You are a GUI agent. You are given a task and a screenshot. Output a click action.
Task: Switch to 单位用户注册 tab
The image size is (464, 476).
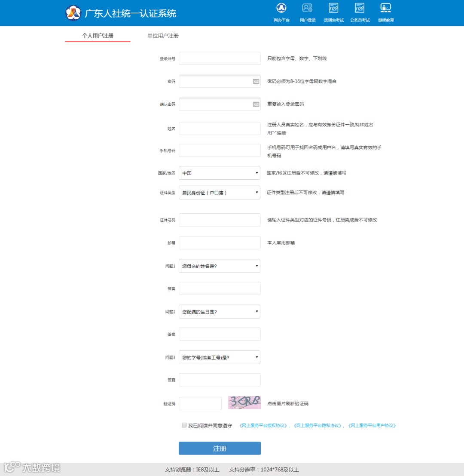pos(163,36)
